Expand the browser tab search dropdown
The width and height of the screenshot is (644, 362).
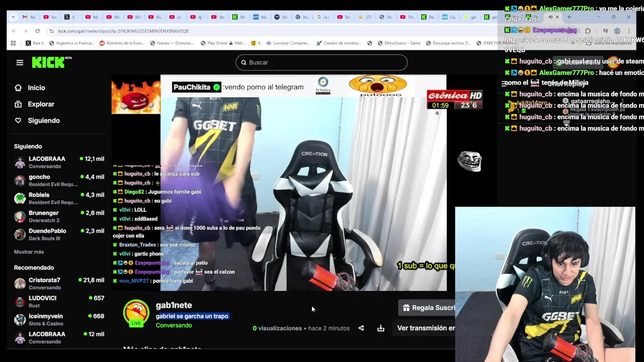coord(13,17)
